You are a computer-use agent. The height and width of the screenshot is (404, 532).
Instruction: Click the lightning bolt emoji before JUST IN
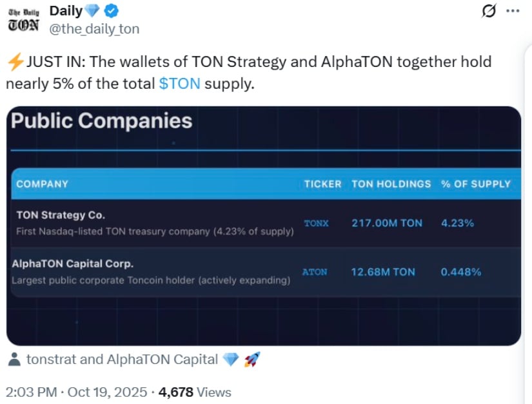point(15,62)
